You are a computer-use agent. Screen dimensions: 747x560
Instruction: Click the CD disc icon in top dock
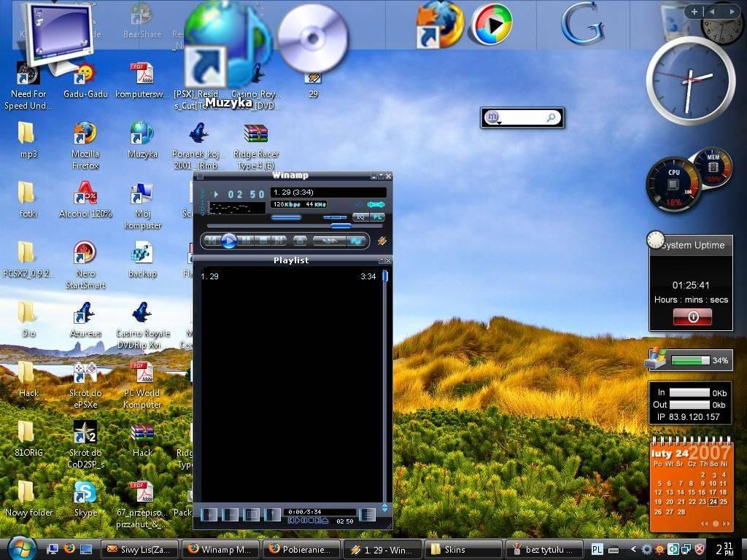pyautogui.click(x=312, y=38)
